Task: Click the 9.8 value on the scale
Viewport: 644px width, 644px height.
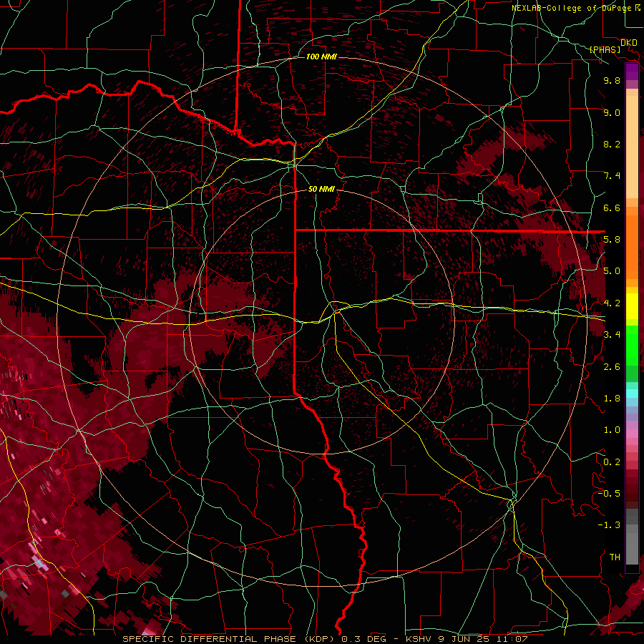Action: tap(612, 80)
